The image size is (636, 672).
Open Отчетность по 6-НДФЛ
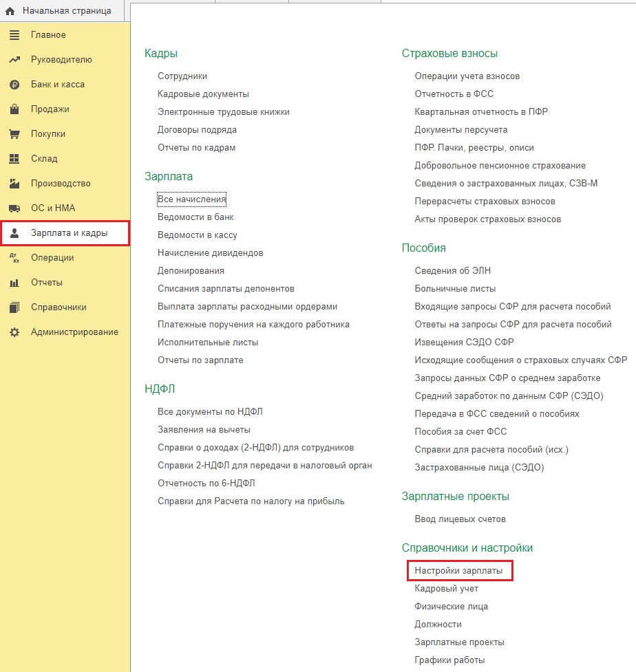pos(206,484)
